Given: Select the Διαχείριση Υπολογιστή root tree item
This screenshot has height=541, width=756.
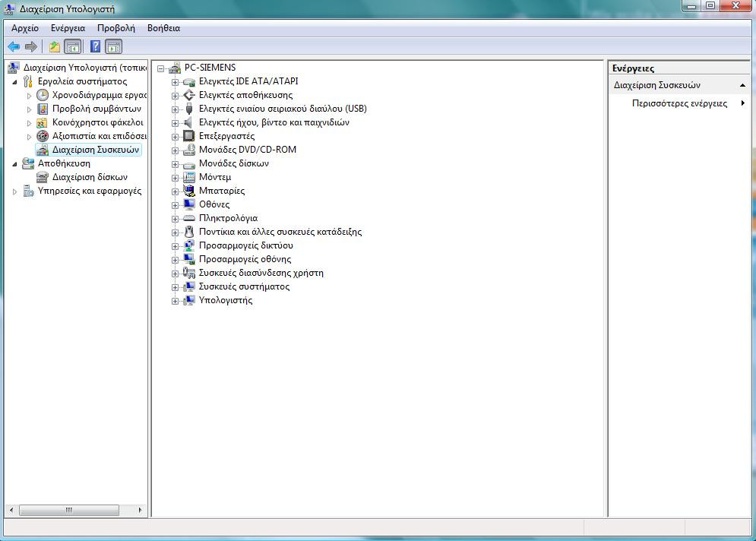Looking at the screenshot, I should (85, 68).
